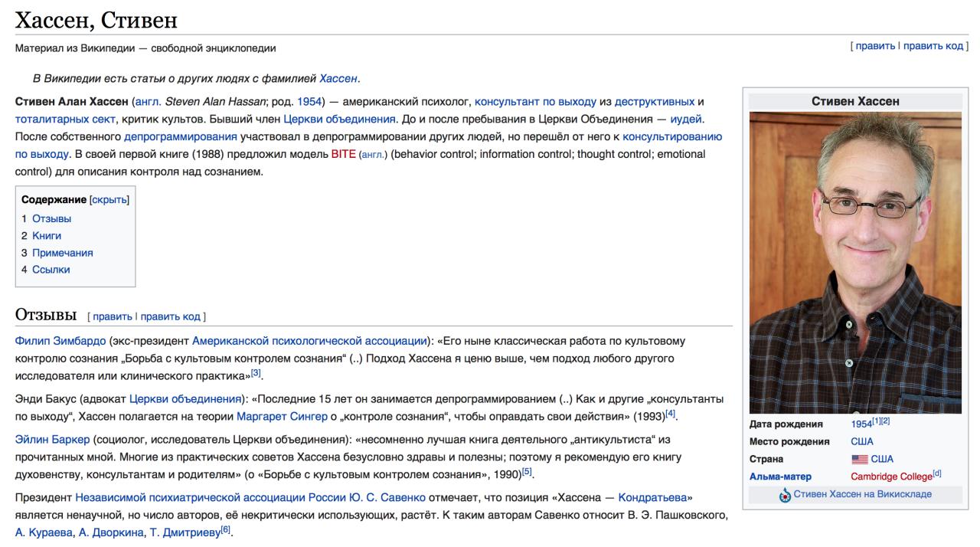980x547 pixels.
Task: Edit the Отзывы section via править
Action: tap(112, 316)
